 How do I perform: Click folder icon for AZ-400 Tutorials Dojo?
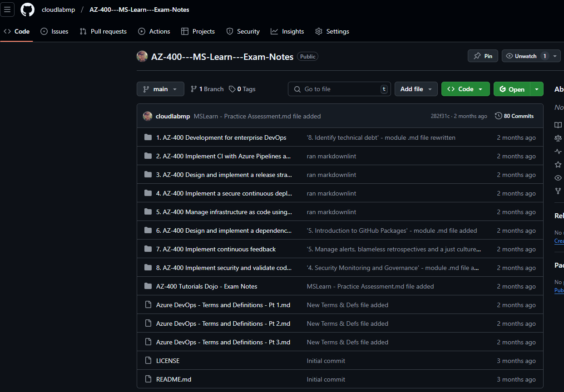pyautogui.click(x=148, y=286)
